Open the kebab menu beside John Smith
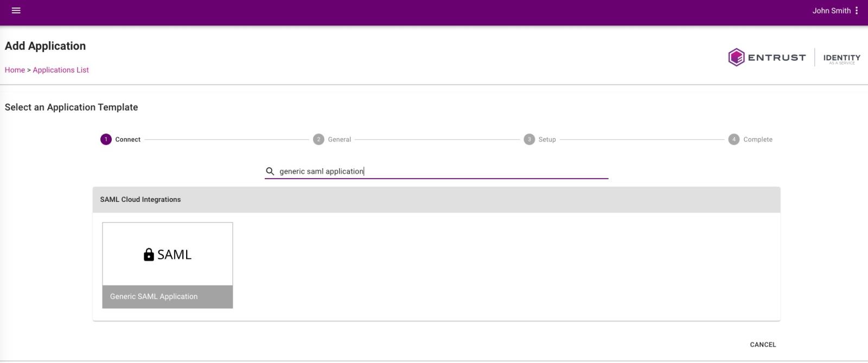The width and height of the screenshot is (868, 363). (x=857, y=10)
